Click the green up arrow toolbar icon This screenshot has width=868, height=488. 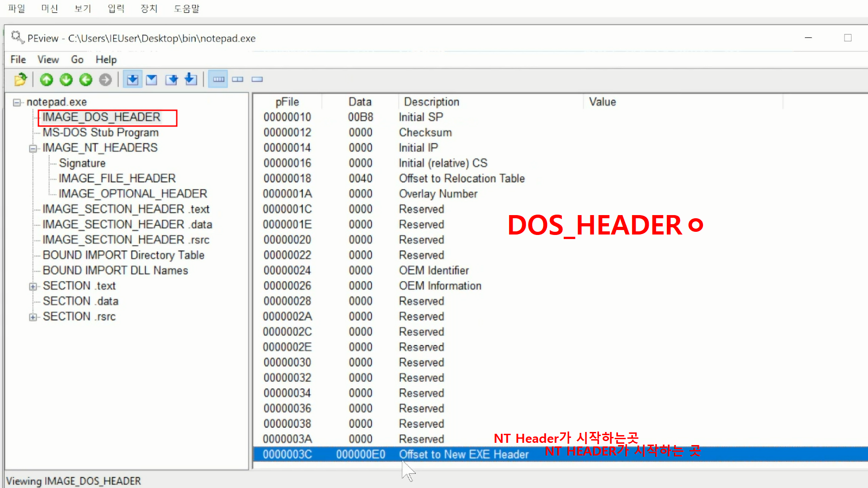pyautogui.click(x=47, y=80)
